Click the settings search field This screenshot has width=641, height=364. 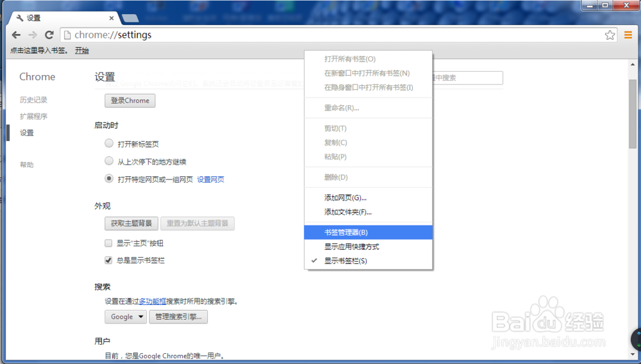tap(468, 78)
